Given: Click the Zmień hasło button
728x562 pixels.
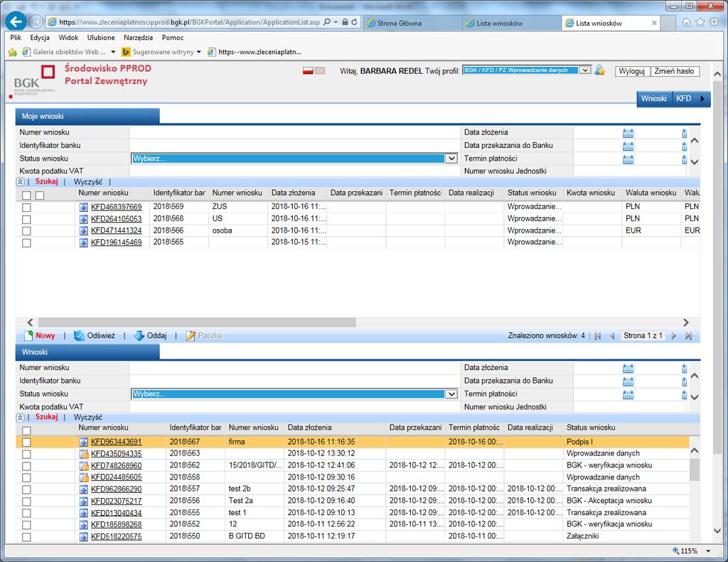Looking at the screenshot, I should coord(674,71).
